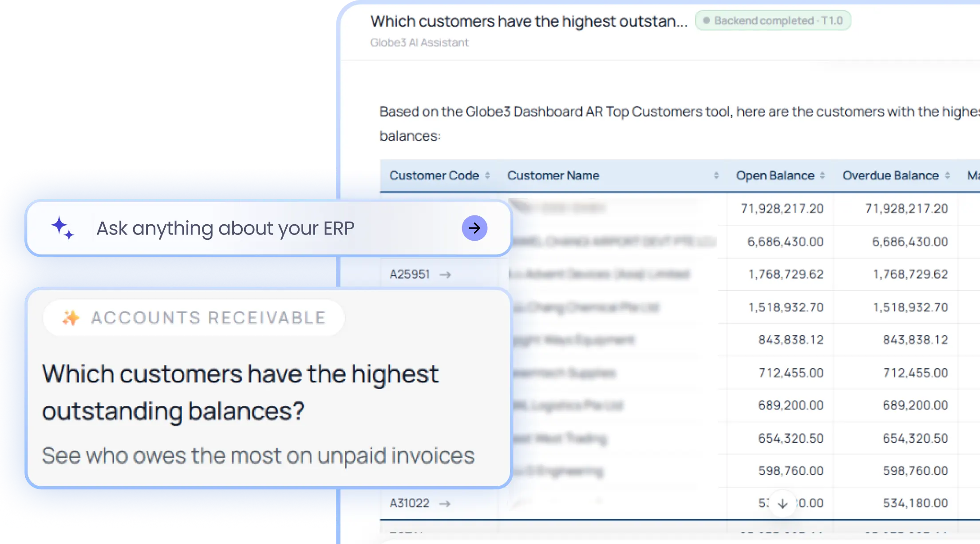Click open balance 712,455.00
This screenshot has width=980, height=544.
791,373
